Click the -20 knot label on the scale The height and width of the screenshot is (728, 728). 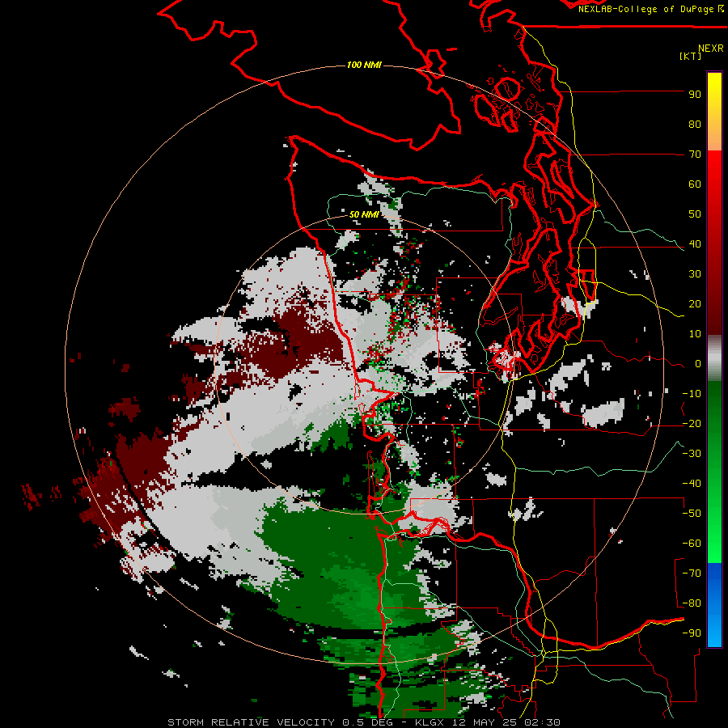point(692,424)
